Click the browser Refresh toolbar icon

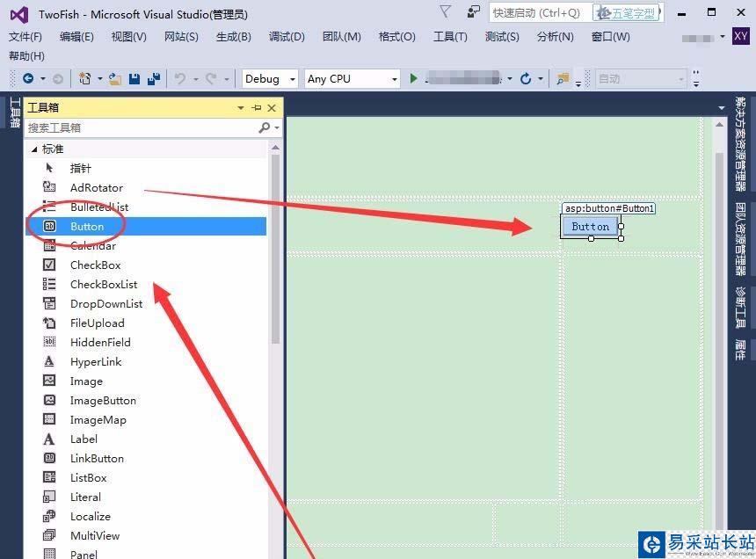click(526, 78)
